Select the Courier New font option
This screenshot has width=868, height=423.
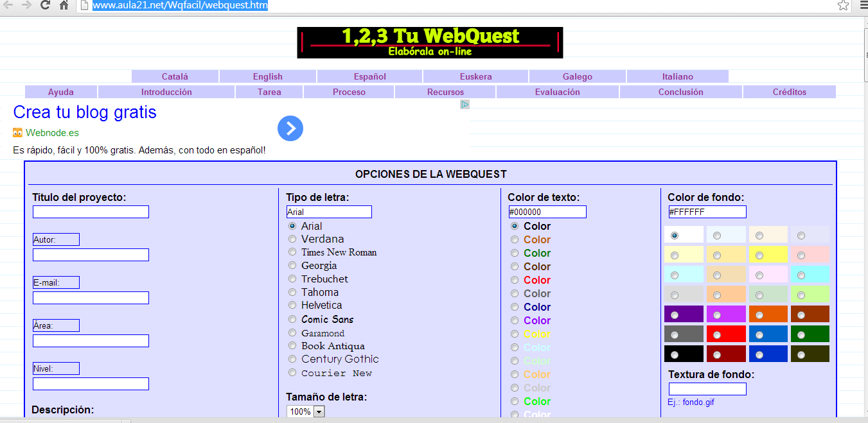pos(292,372)
